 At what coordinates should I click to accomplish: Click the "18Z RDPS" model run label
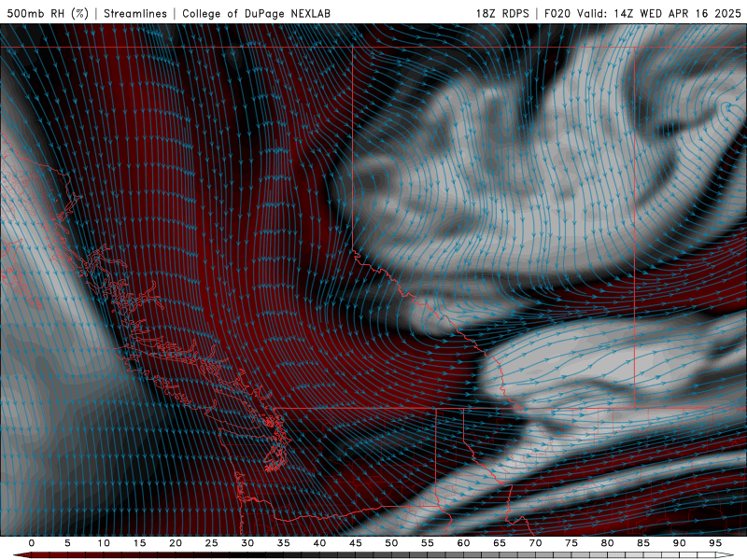(502, 13)
